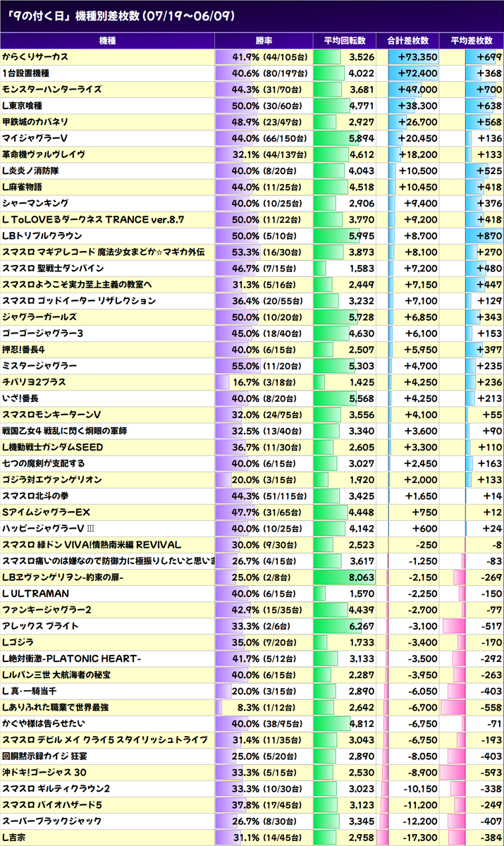504x846 pixels.
Task: Select スマスロ北斗の拳 row name
Action: 35,496
